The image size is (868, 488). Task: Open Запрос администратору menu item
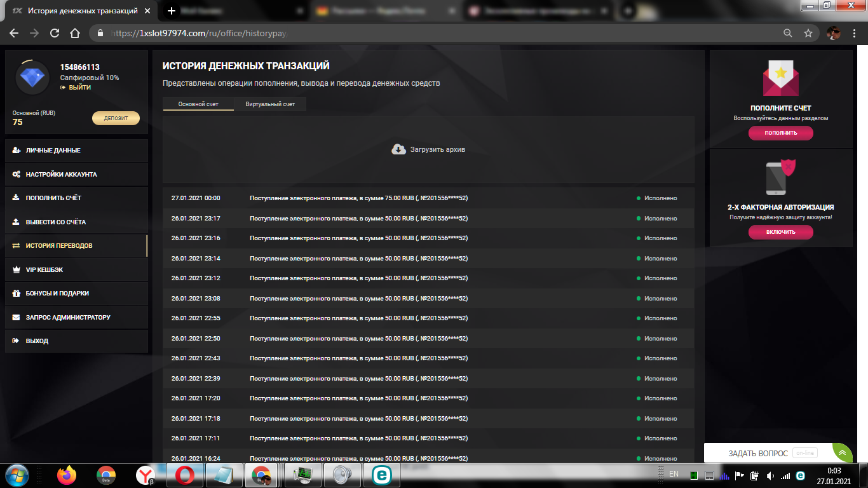(x=76, y=317)
